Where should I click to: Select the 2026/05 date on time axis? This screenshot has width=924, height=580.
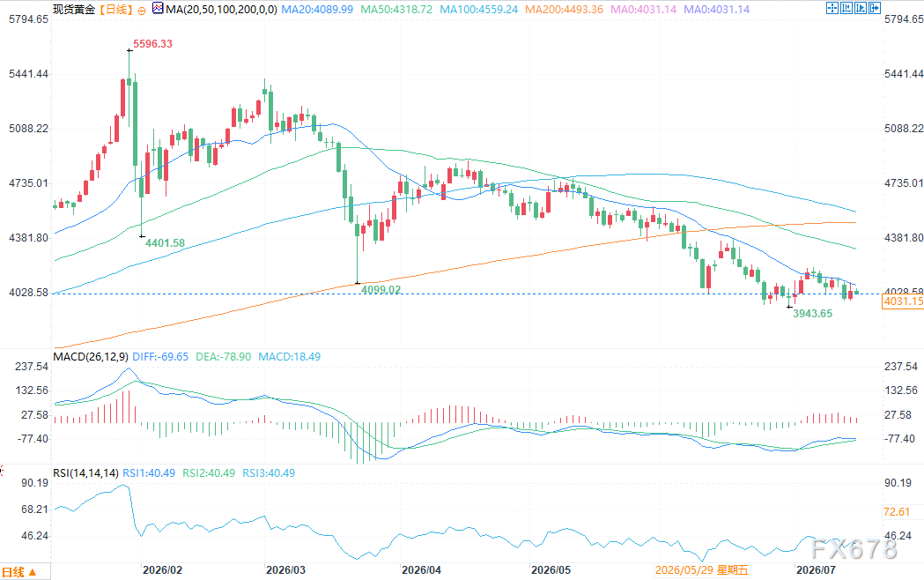551,570
